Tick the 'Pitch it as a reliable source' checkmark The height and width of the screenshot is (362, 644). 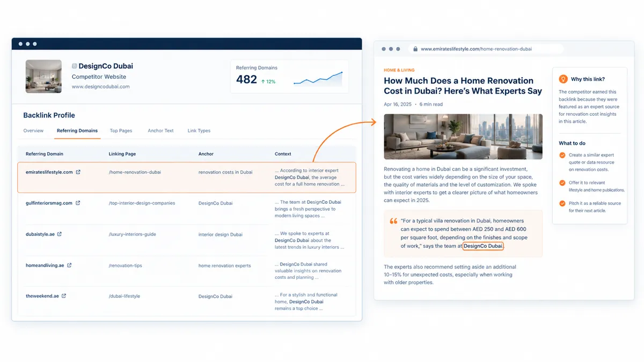point(562,204)
